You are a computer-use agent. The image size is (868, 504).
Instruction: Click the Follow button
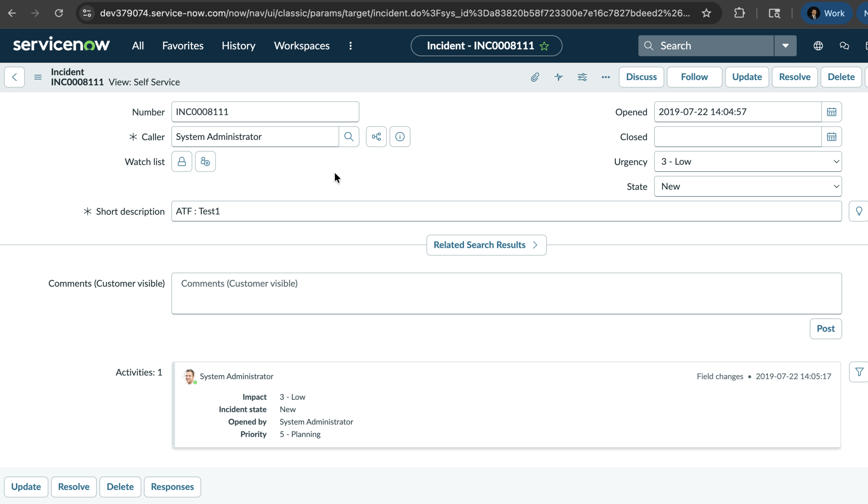[x=694, y=77]
